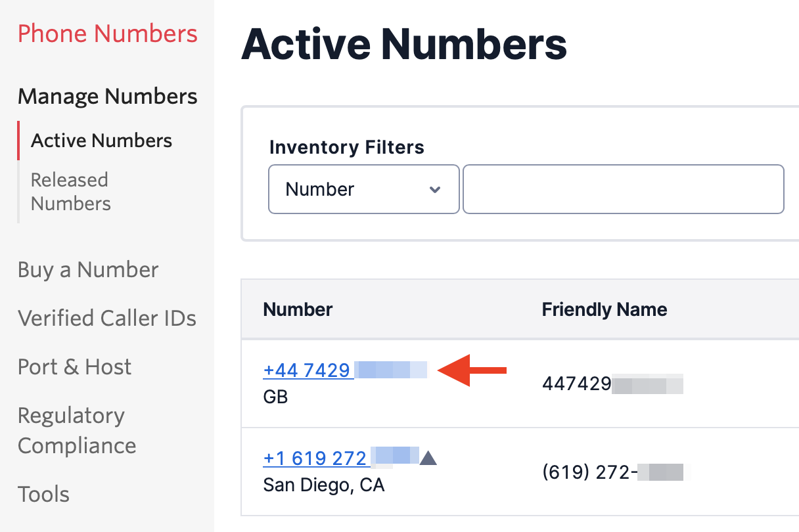Click friendly name 447429 cell
The width and height of the screenshot is (799, 532).
pyautogui.click(x=612, y=384)
